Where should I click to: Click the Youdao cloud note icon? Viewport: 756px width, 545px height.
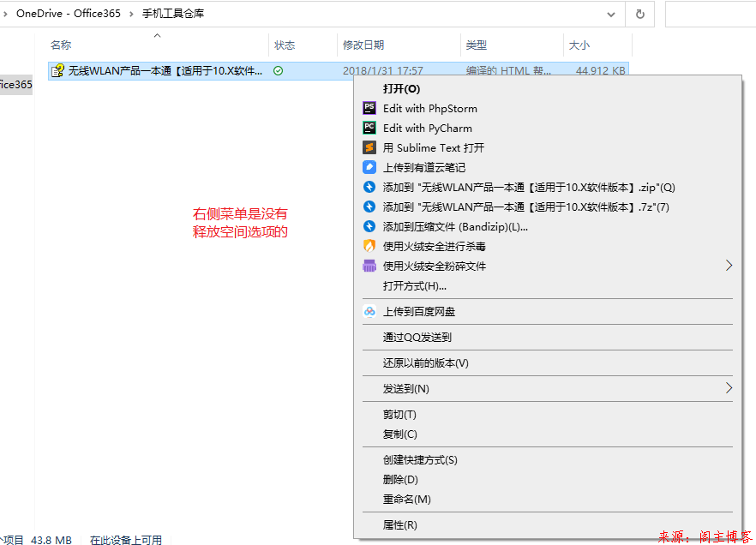(369, 167)
